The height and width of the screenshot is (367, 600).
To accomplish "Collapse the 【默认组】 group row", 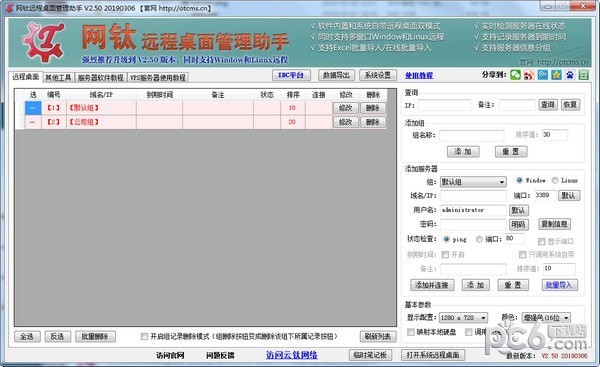I will (33, 108).
